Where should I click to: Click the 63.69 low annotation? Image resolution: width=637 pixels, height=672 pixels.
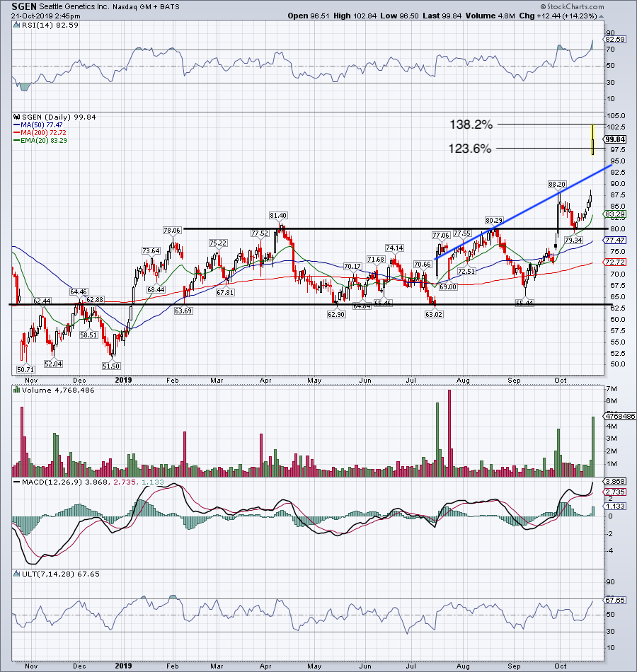point(183,311)
